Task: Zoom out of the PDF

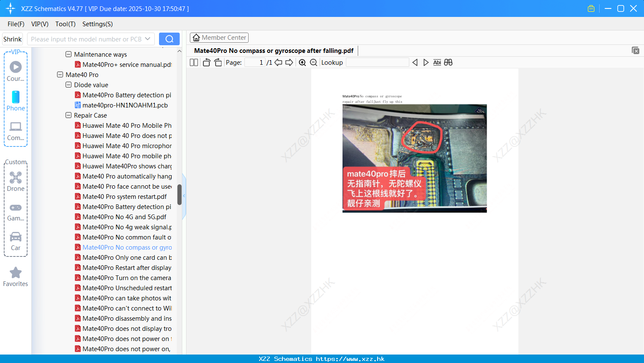Action: (313, 62)
